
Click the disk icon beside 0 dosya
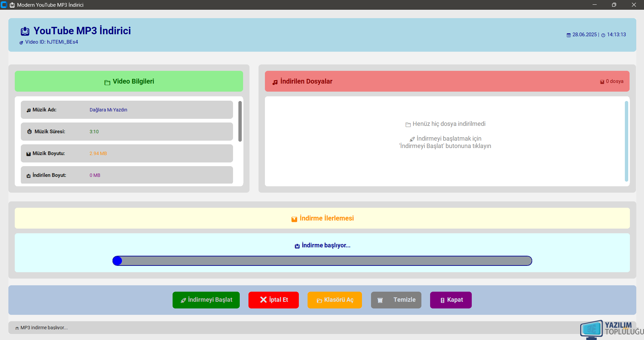[602, 82]
